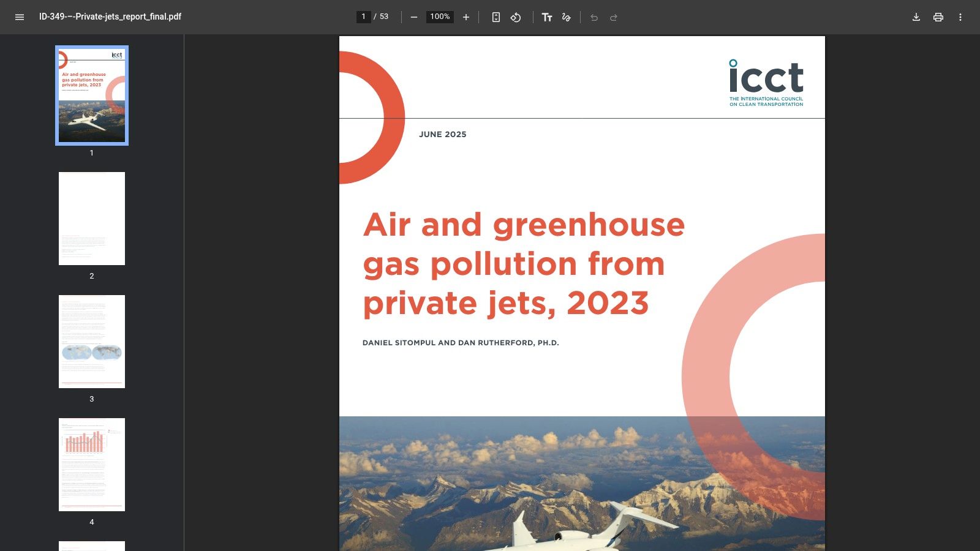Select the text annotation tool
This screenshot has width=980, height=551.
coord(547,17)
